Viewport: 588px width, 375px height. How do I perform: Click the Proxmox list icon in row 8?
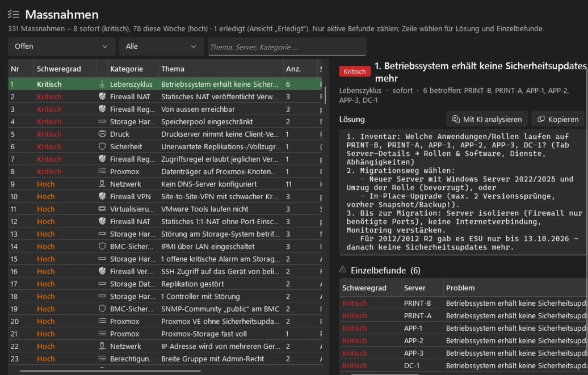pyautogui.click(x=102, y=171)
